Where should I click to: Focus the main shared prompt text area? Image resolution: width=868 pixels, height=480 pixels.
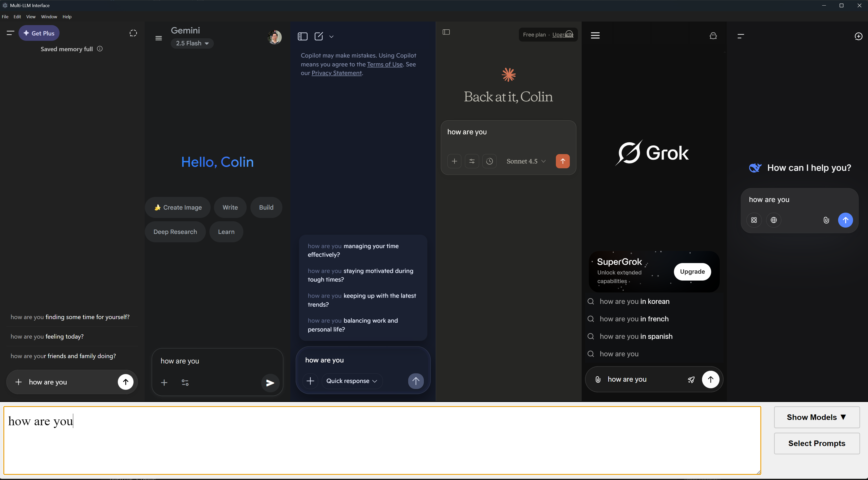coord(382,440)
